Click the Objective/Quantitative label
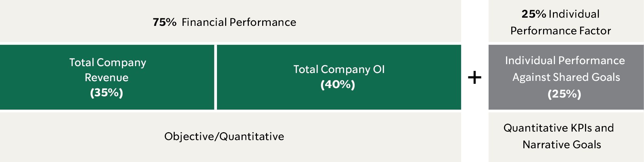Image resolution: width=644 pixels, height=162 pixels. 224,136
